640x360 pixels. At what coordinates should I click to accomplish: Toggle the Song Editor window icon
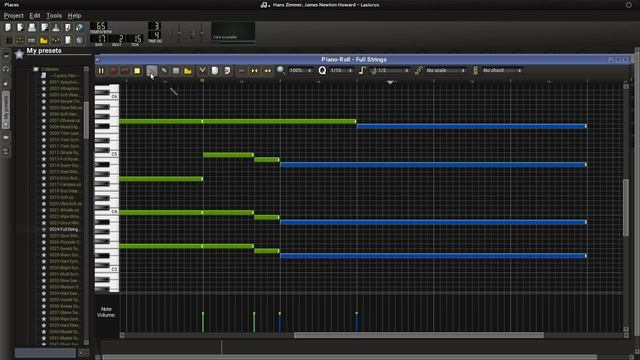[x=8, y=40]
